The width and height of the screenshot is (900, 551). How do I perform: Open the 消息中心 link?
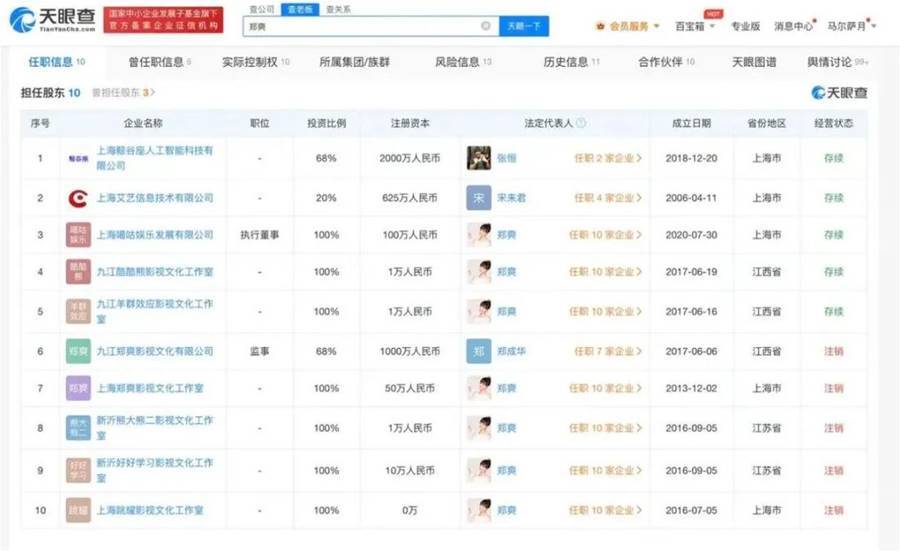(795, 26)
